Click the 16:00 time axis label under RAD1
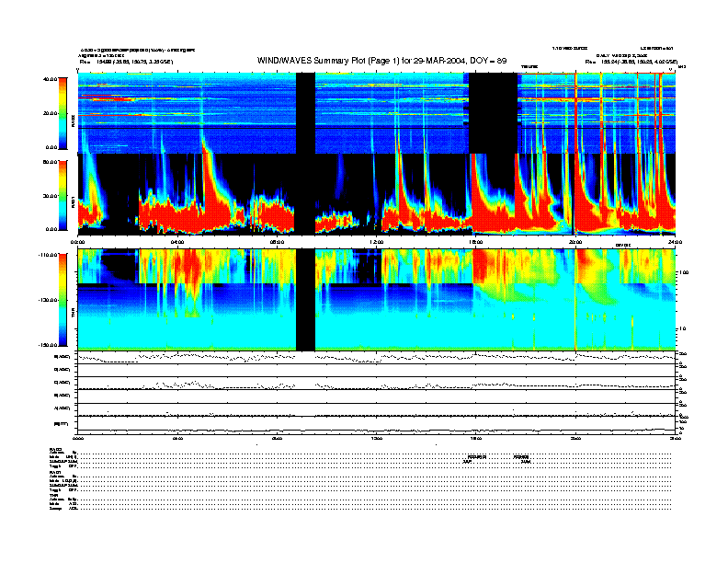 475,242
